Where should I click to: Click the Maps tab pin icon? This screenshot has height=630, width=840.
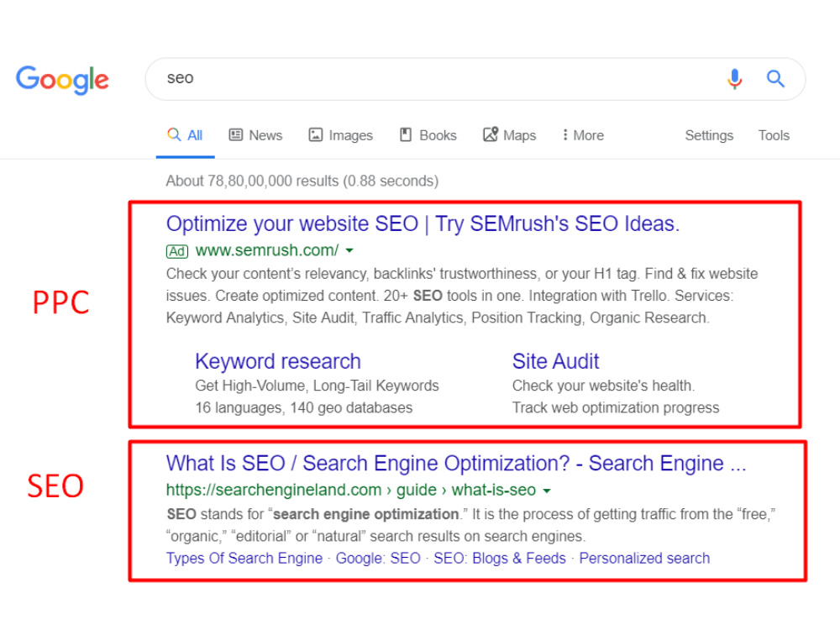click(x=491, y=134)
